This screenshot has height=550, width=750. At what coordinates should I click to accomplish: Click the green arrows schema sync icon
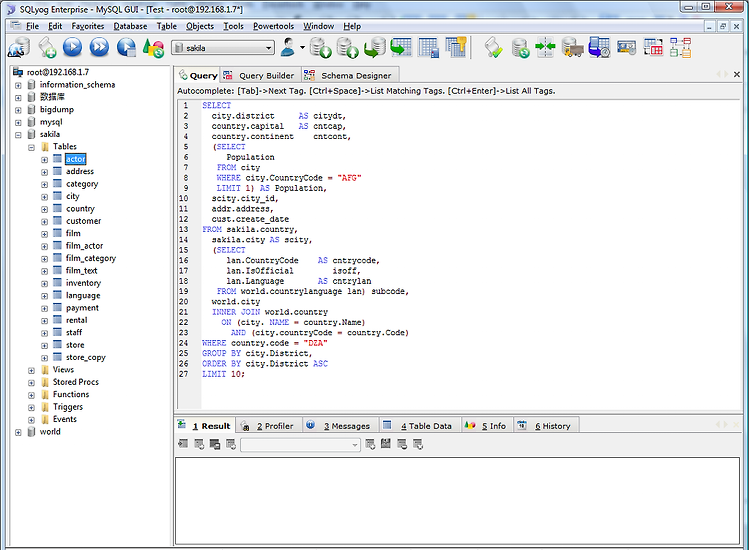545,47
